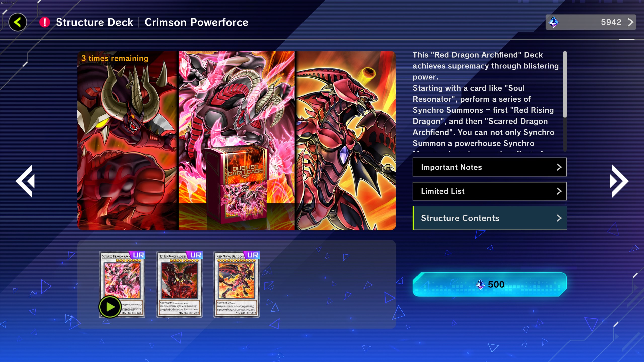Click the Duelist Card Case box icon
This screenshot has height=362, width=644.
pyautogui.click(x=237, y=185)
